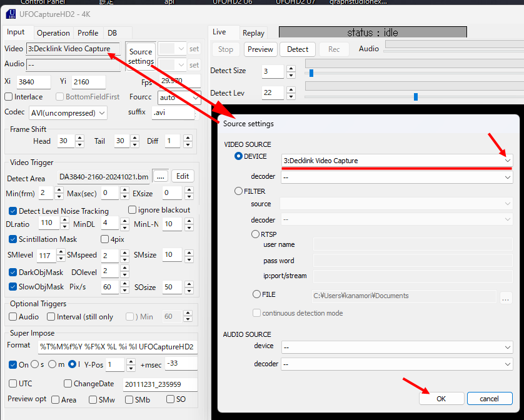Click the browse "..." button beside Detect Area

tap(160, 177)
